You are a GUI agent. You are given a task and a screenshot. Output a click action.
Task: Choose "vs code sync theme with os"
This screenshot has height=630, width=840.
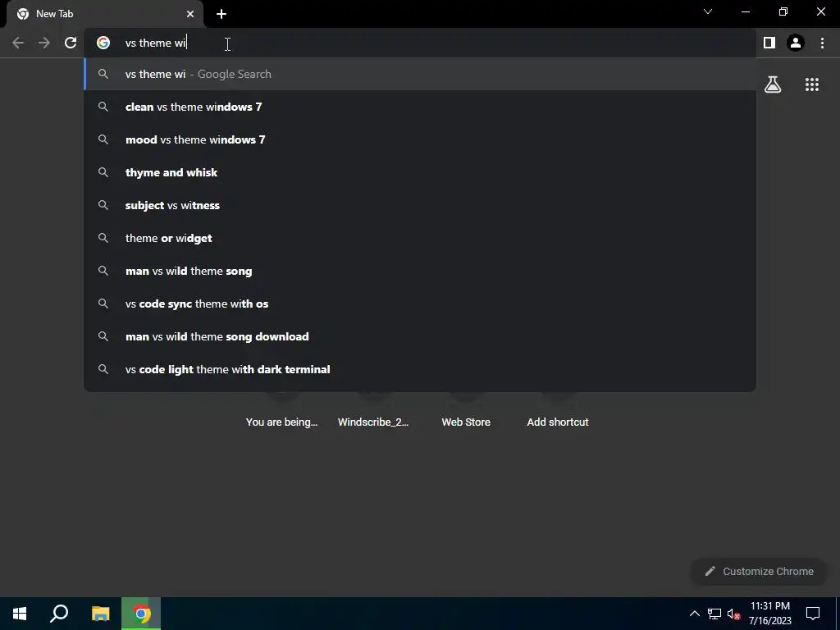click(420, 304)
